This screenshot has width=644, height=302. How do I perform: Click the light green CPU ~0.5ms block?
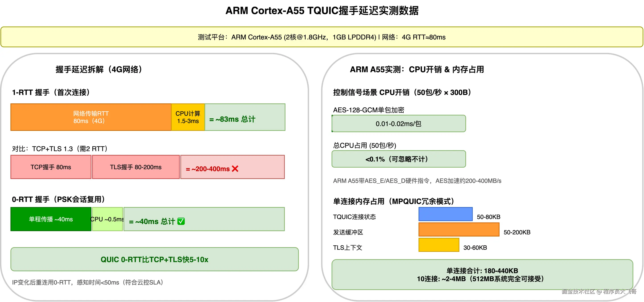pos(107,219)
